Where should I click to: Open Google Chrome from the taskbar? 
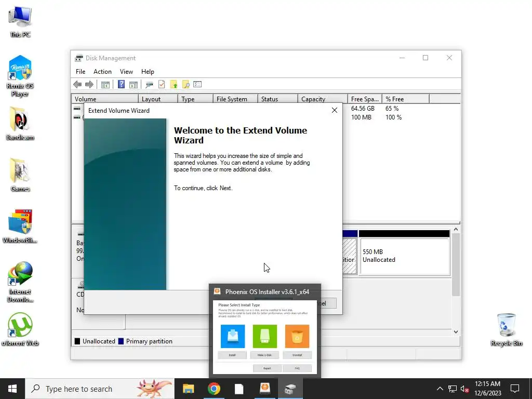tap(214, 389)
